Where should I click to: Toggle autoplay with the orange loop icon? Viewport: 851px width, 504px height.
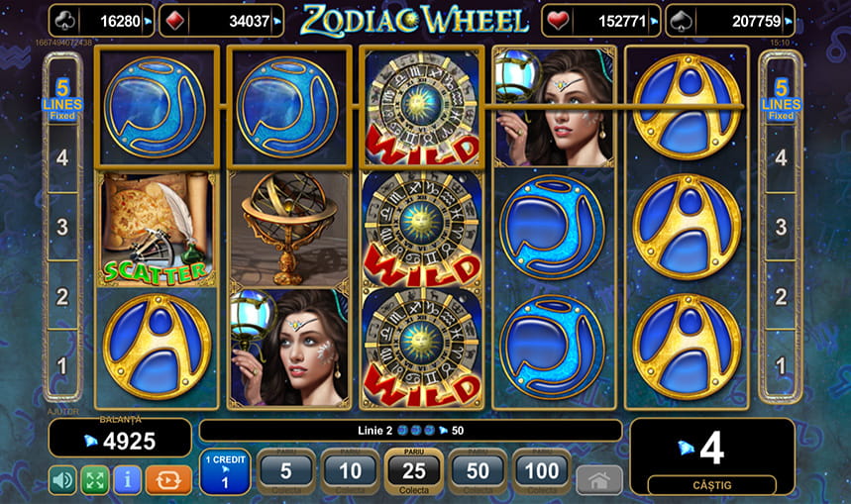pos(168,480)
